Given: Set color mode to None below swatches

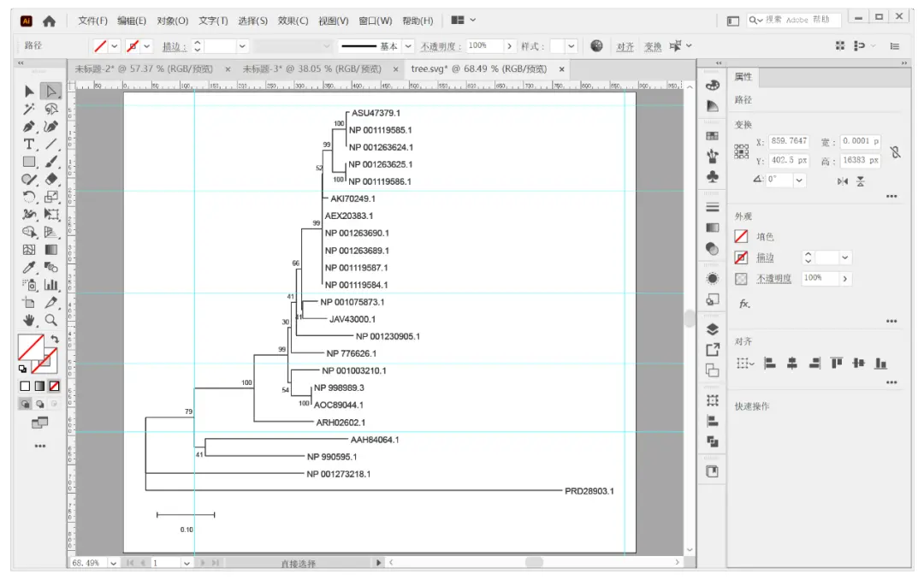Looking at the screenshot, I should (54, 386).
